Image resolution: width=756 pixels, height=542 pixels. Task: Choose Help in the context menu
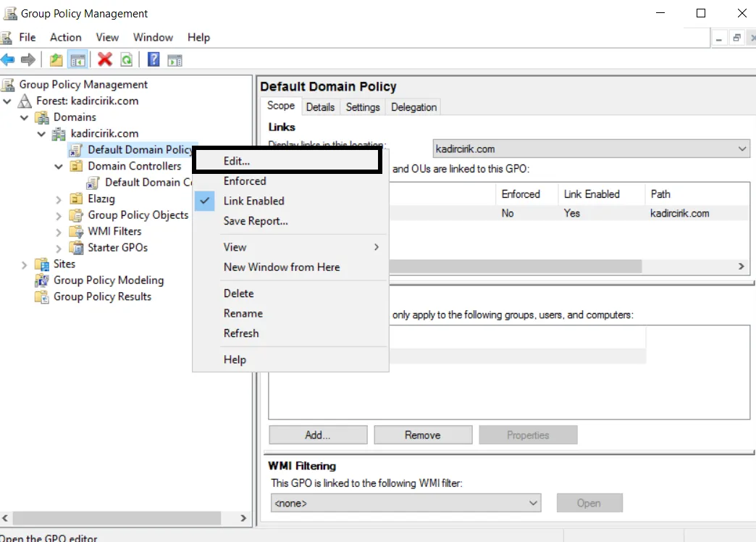click(x=290, y=359)
